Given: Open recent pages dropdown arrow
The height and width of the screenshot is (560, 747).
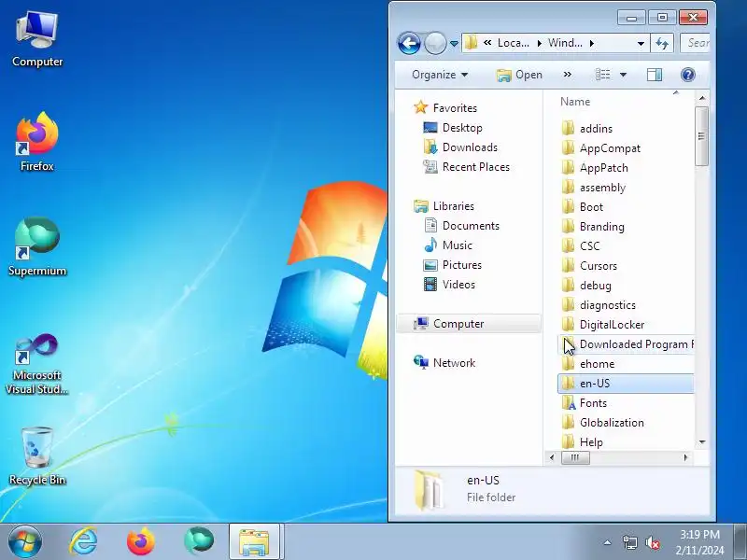Looking at the screenshot, I should [x=454, y=44].
